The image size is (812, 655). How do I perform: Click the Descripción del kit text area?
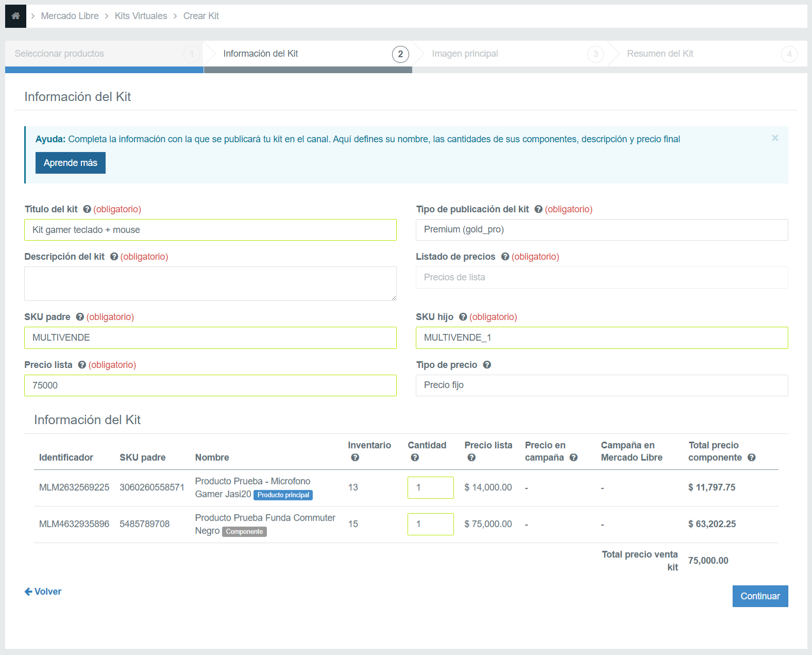tap(210, 283)
